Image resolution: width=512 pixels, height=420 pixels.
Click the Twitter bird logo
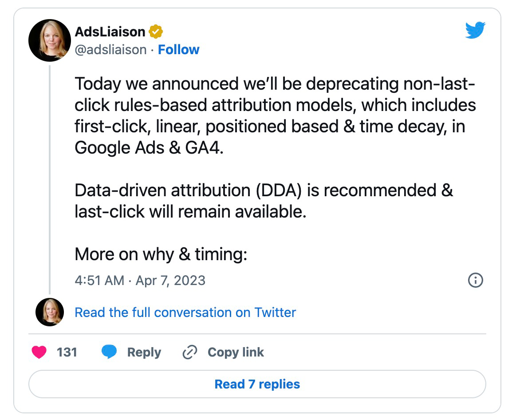click(x=475, y=31)
